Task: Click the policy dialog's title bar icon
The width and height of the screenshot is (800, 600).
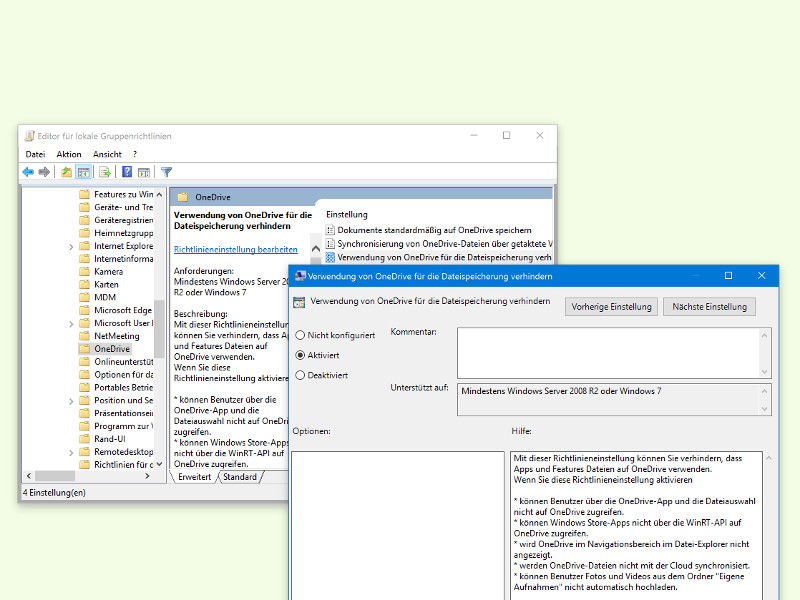Action: [x=300, y=276]
